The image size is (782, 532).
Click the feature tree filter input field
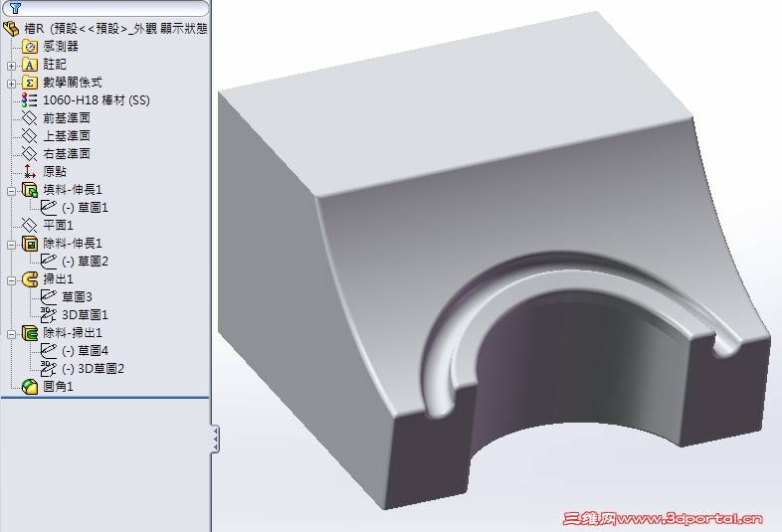click(105, 8)
